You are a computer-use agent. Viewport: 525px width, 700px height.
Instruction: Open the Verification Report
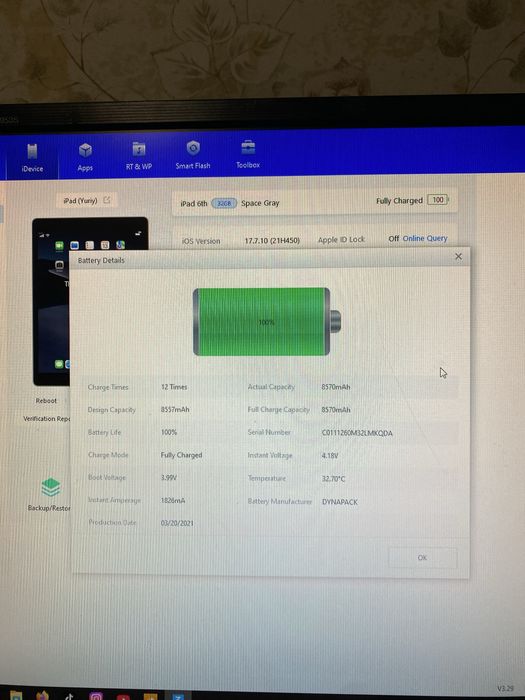(46, 418)
